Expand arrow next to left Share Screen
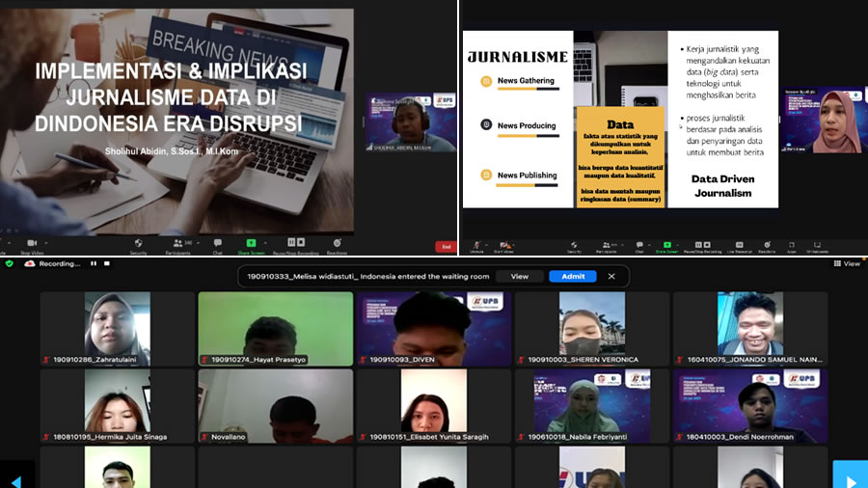The width and height of the screenshot is (868, 488). pos(266,243)
